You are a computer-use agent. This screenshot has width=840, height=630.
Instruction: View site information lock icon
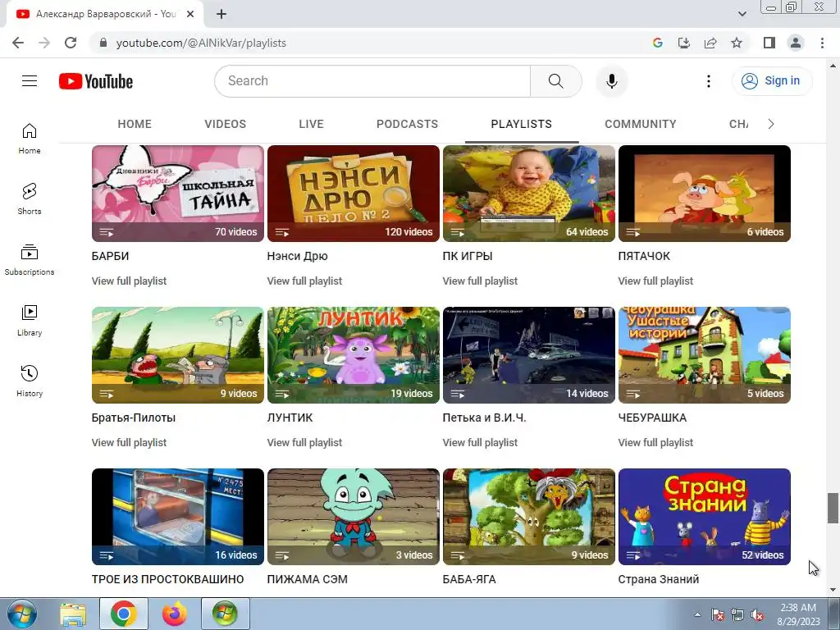[103, 43]
